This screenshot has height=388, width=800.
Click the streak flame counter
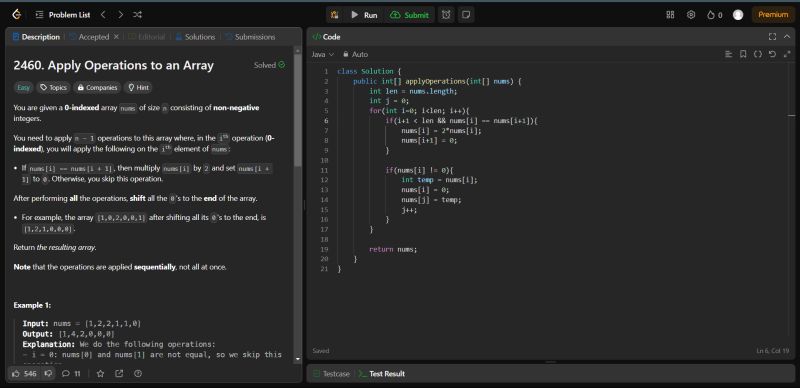click(714, 15)
